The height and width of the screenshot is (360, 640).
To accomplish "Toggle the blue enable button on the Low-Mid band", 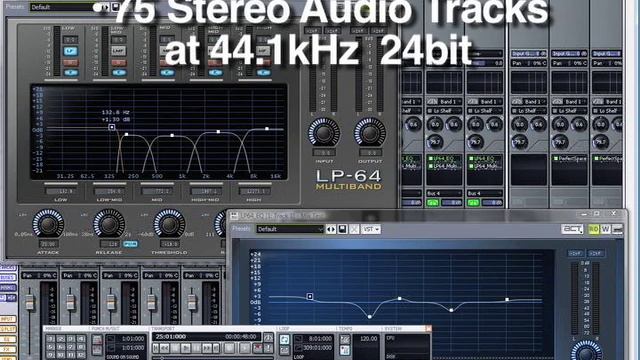I will (x=119, y=73).
